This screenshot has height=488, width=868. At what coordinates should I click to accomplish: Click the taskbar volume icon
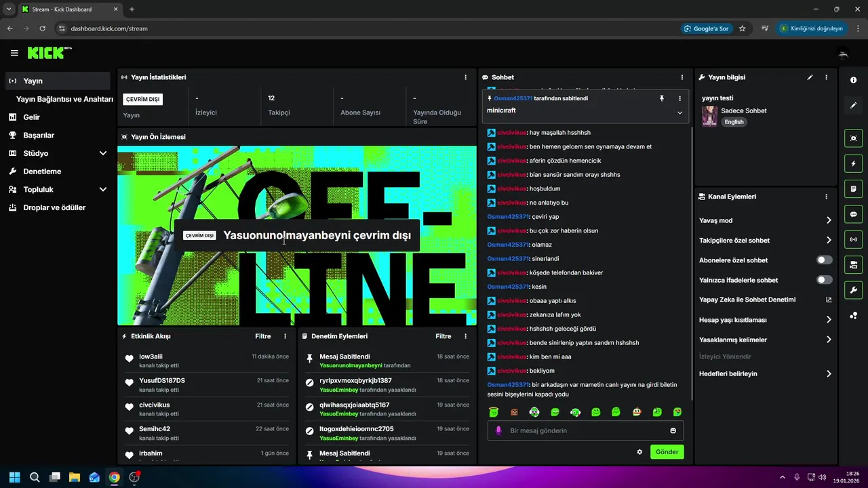(x=822, y=477)
